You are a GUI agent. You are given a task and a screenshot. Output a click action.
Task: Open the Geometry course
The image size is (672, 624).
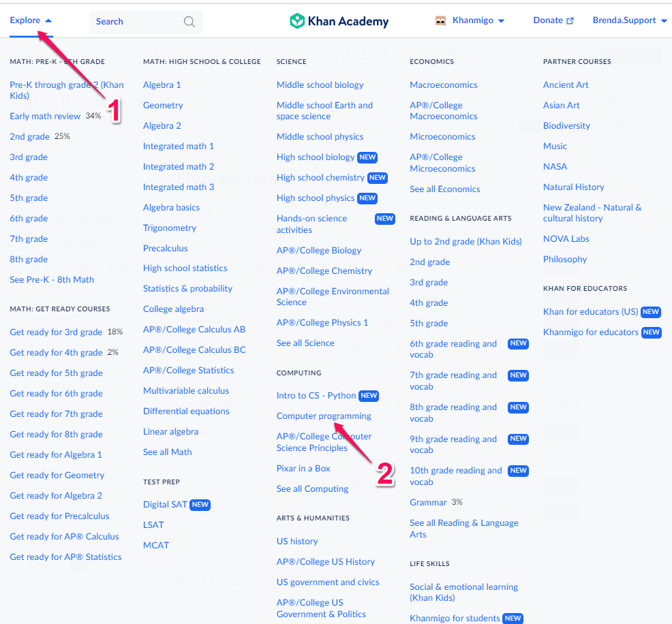tap(163, 106)
